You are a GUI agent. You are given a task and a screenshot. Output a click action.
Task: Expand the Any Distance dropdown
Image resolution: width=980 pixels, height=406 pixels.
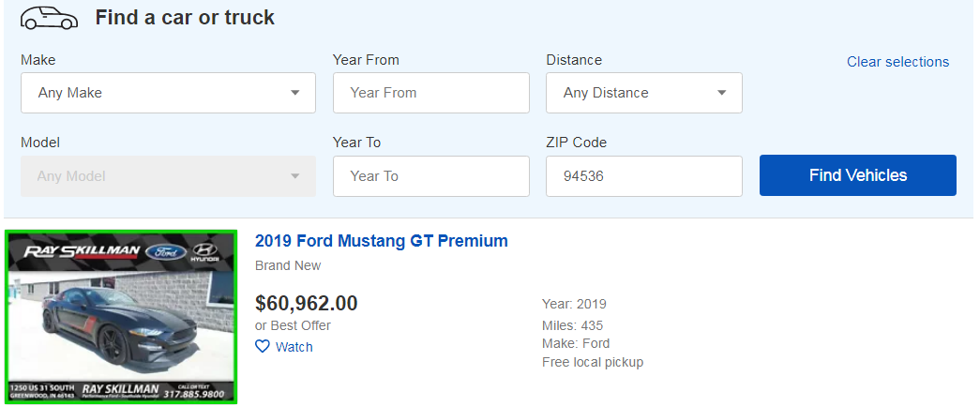tap(643, 93)
